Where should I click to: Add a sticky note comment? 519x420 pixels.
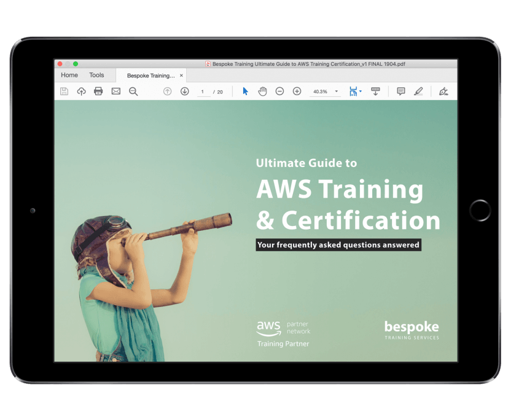[400, 91]
